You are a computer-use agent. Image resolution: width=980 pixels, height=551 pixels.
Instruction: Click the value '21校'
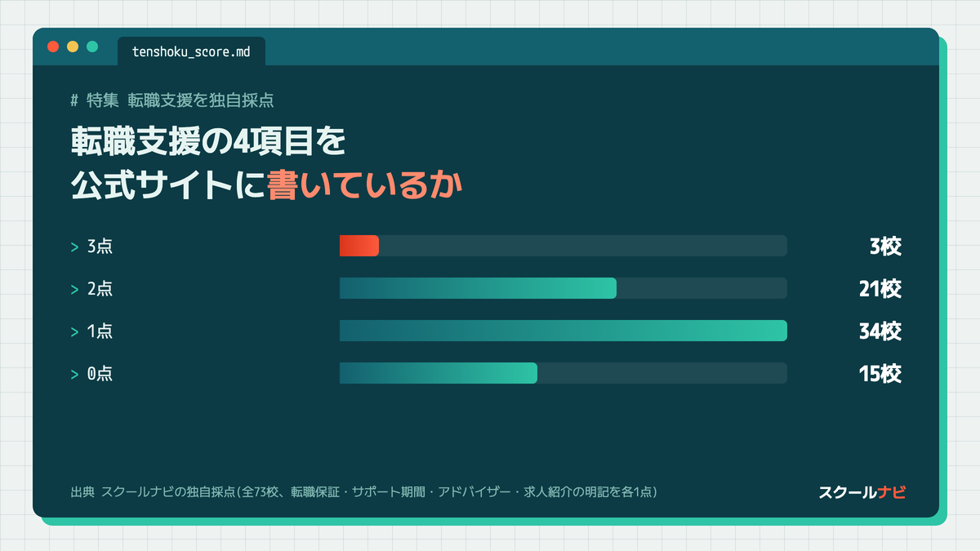pos(880,289)
